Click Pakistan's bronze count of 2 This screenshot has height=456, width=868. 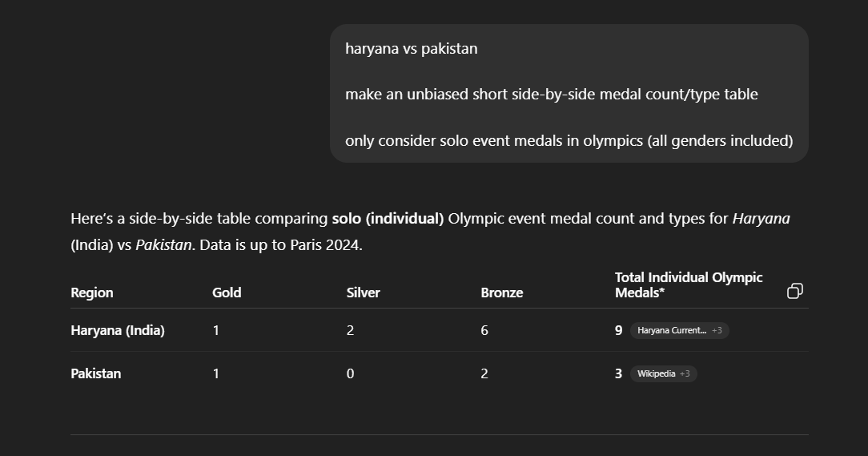point(484,373)
